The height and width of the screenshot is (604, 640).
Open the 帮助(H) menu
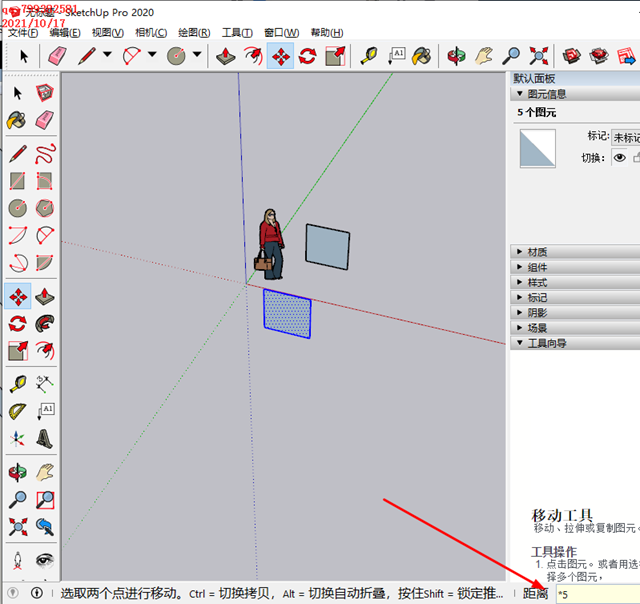pyautogui.click(x=327, y=33)
